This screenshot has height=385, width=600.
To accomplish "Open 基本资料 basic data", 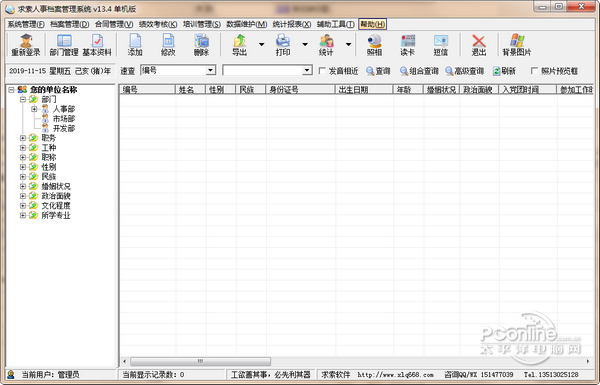I will coord(97,45).
